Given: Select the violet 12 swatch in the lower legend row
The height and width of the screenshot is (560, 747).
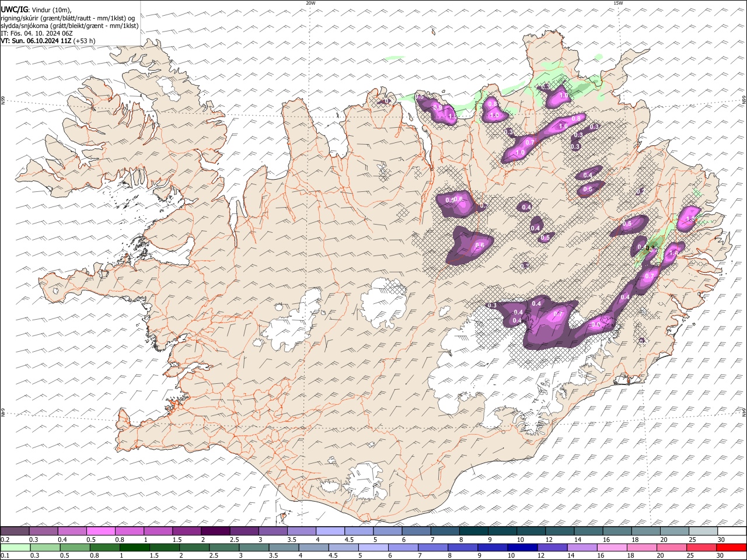Looking at the screenshot, I should coord(552,548).
